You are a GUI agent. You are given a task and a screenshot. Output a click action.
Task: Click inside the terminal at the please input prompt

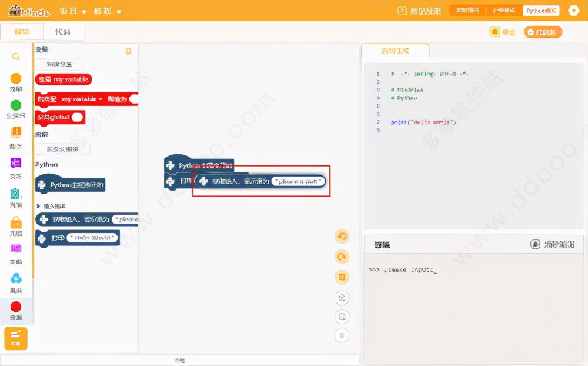click(x=403, y=270)
